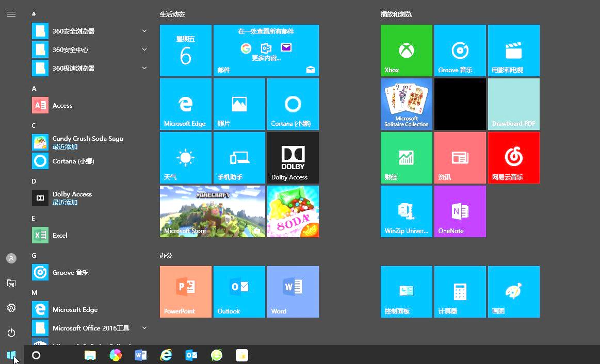The width and height of the screenshot is (600, 364).
Task: Click the power button in sidebar
Action: tap(11, 333)
